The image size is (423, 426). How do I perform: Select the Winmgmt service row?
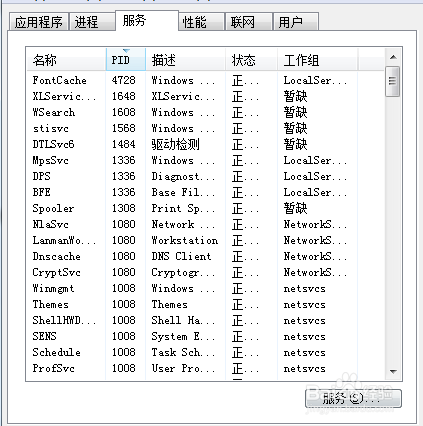click(205, 288)
